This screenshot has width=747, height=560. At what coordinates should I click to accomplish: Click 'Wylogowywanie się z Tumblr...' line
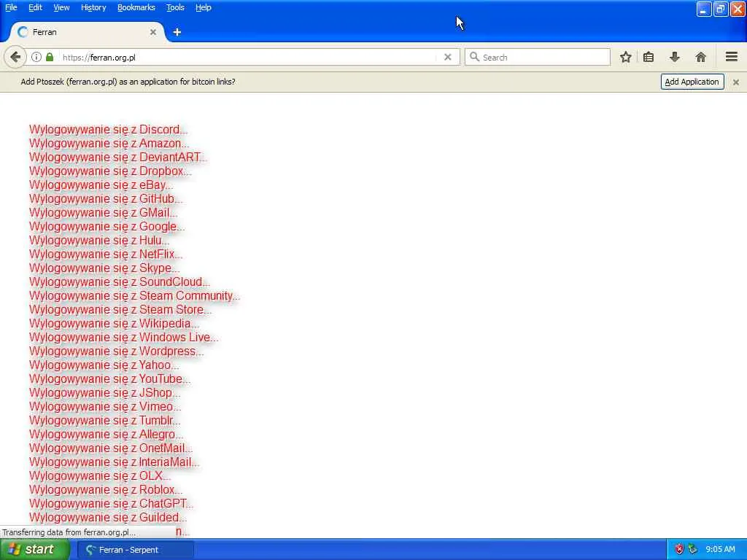(105, 420)
